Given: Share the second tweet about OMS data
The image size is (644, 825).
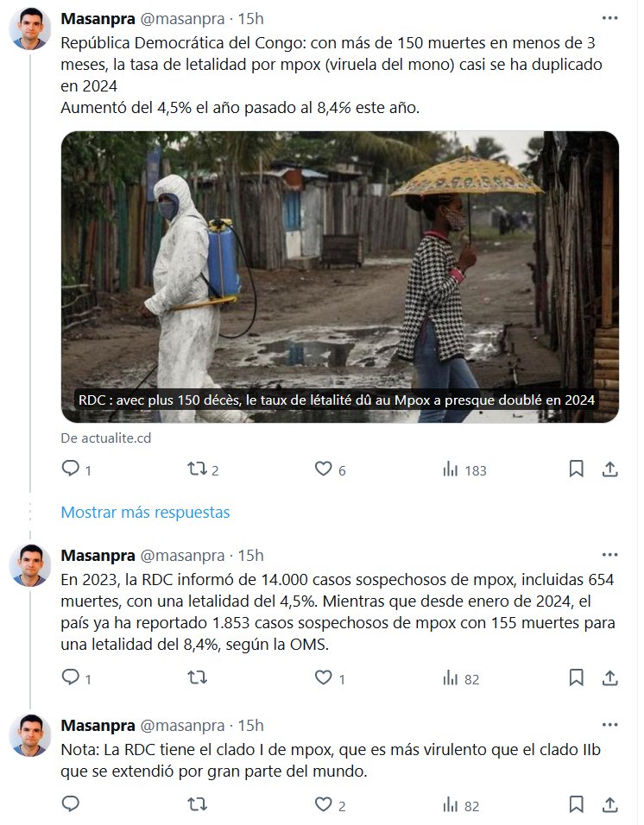Looking at the screenshot, I should pyautogui.click(x=609, y=678).
